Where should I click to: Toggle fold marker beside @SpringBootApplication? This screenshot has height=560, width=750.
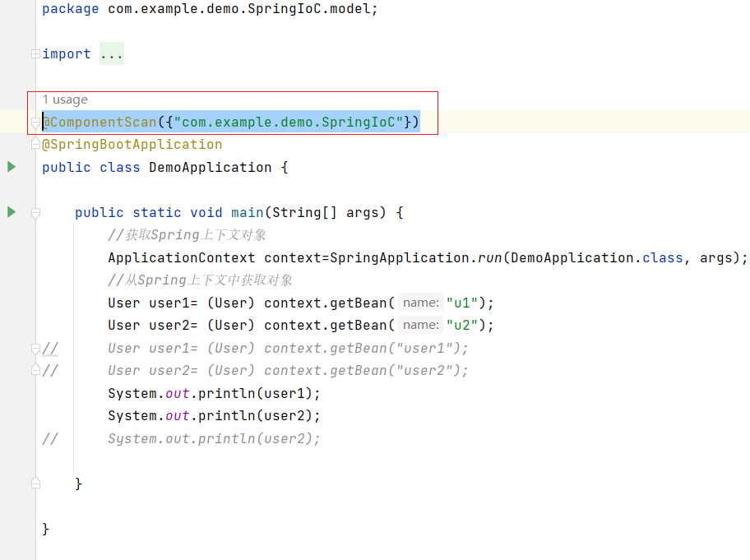pos(35,143)
